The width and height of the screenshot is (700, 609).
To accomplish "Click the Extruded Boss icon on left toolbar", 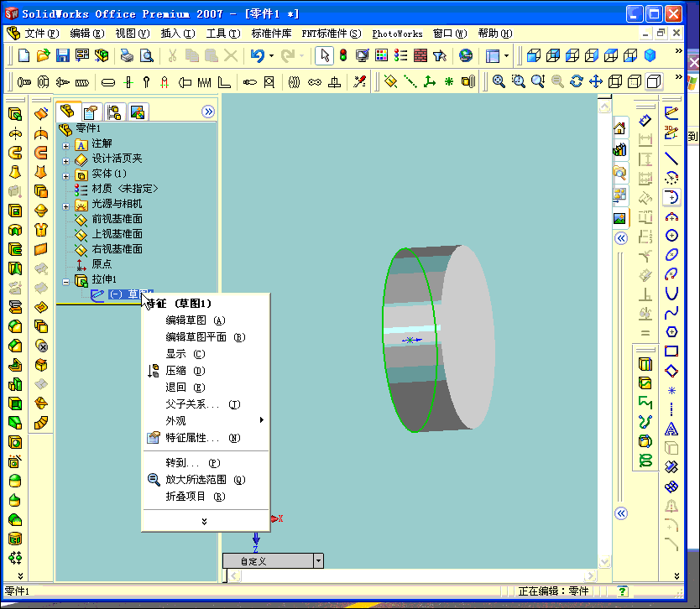I will [15, 114].
